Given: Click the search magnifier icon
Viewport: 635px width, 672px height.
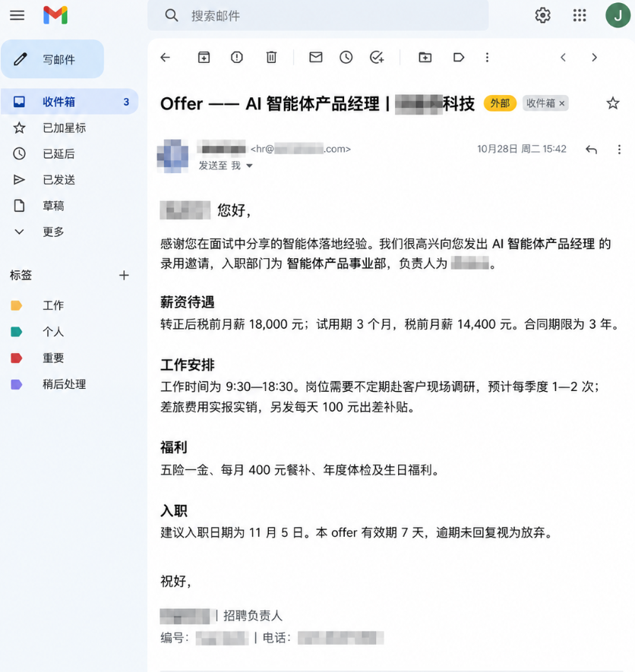Looking at the screenshot, I should pos(171,16).
